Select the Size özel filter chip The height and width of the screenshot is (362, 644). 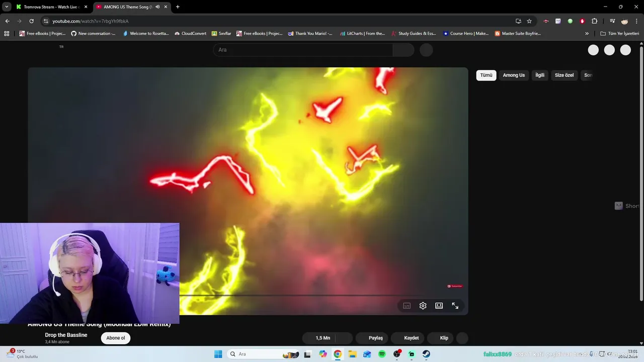coord(564,75)
